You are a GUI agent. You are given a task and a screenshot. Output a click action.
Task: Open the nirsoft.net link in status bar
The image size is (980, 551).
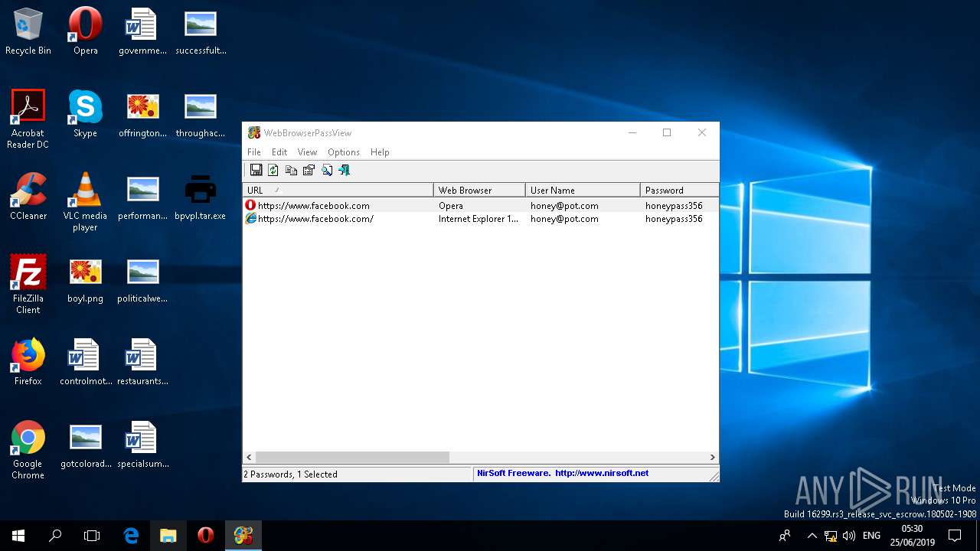pos(602,473)
